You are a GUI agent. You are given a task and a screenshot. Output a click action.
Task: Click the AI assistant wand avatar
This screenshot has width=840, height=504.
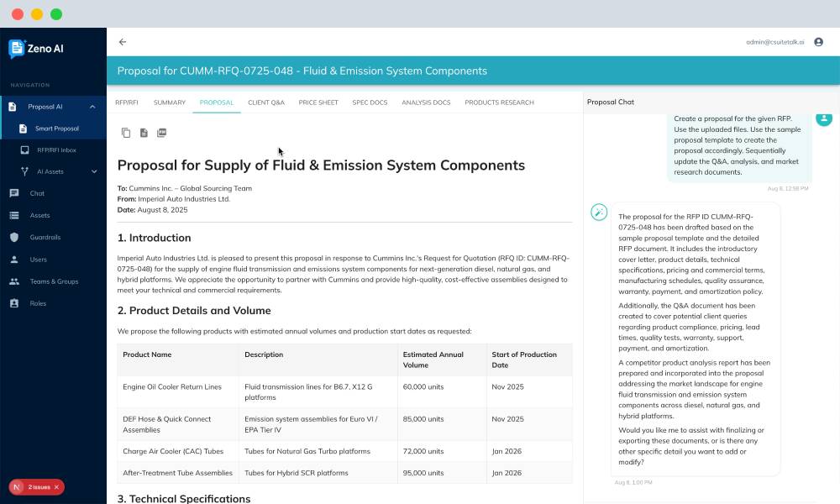point(599,212)
